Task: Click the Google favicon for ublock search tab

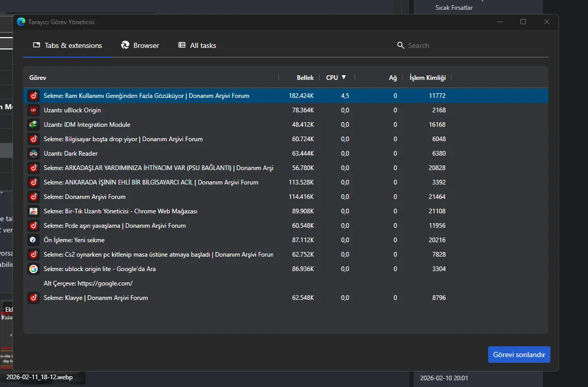Action: coord(33,269)
